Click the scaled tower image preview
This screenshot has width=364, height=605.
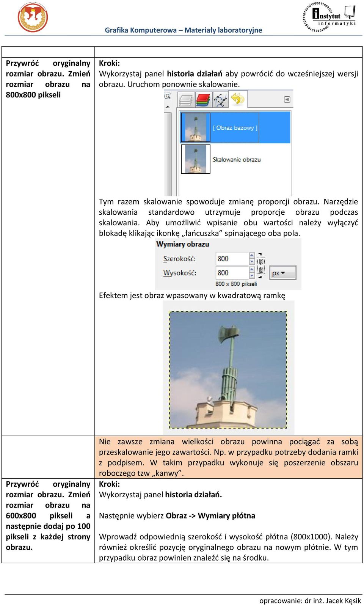[228, 369]
